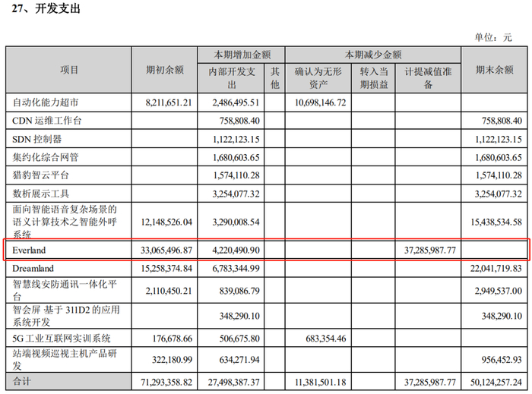Click the value 506,675.80
532x394 pixels.
pyautogui.click(x=239, y=339)
